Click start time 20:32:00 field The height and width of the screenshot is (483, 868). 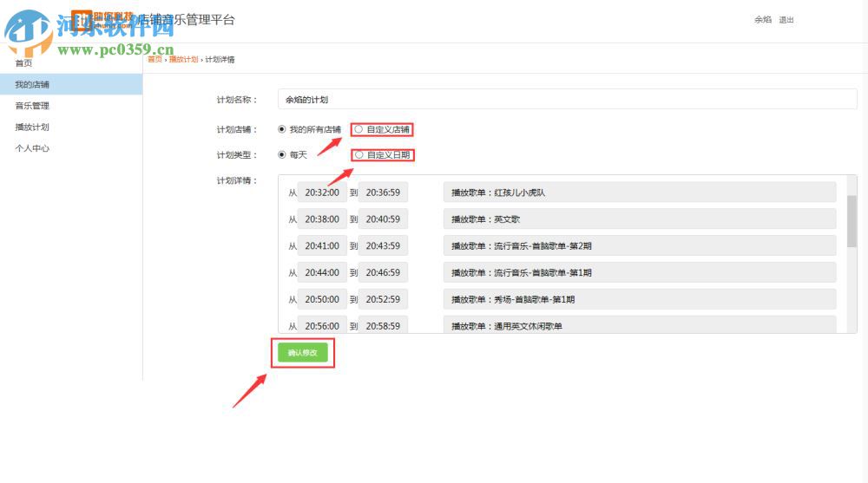(322, 193)
